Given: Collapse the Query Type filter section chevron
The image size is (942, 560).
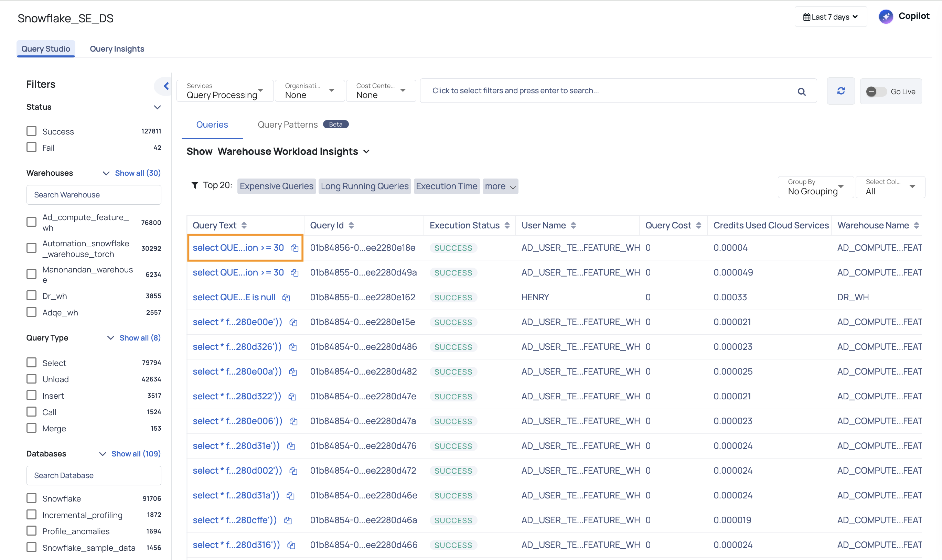Looking at the screenshot, I should tap(110, 338).
